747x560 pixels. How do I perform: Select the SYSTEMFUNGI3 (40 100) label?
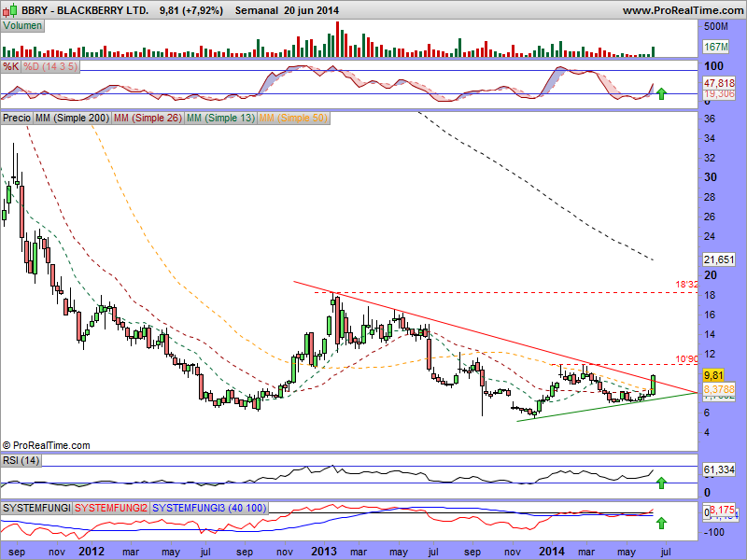(x=208, y=508)
